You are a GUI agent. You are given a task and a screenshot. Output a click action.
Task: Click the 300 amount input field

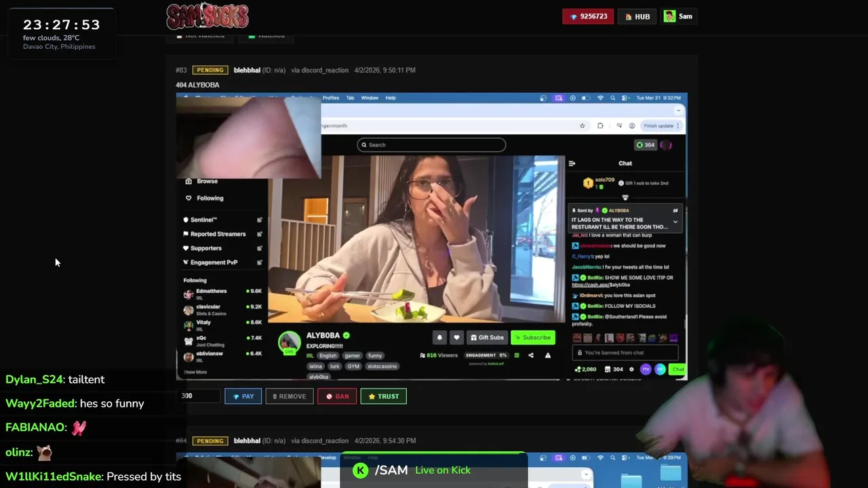(199, 396)
